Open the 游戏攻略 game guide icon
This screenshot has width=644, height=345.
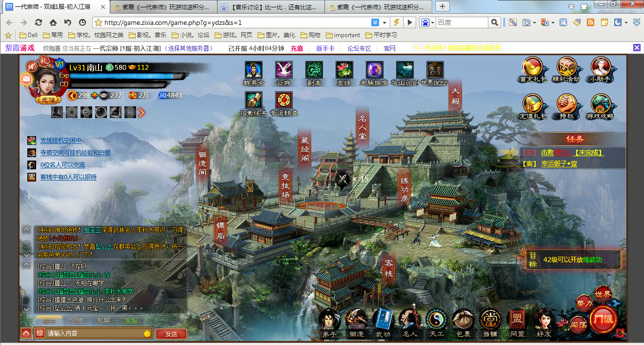tap(601, 107)
